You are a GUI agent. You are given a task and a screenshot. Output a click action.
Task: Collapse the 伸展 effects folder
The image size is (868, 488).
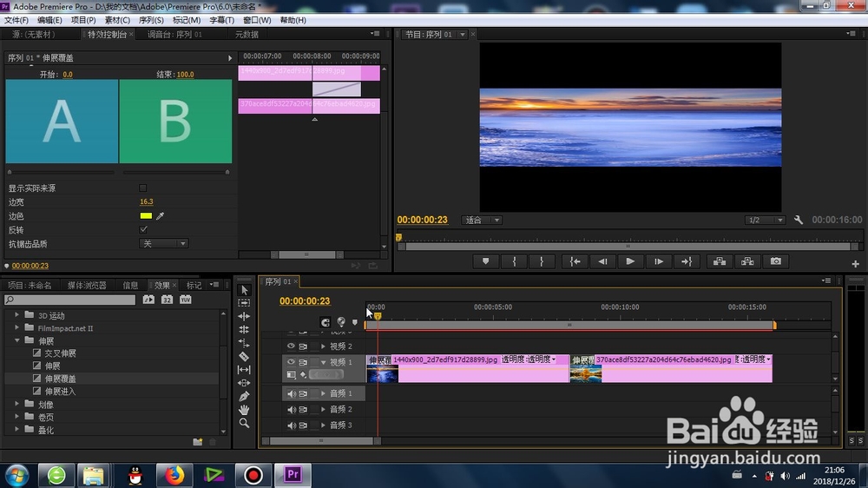[x=16, y=340]
